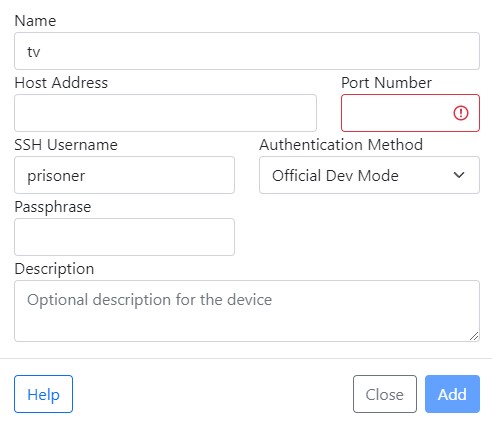Viewport: 492px width, 425px height.
Task: Click the optional Description text area
Action: click(247, 311)
